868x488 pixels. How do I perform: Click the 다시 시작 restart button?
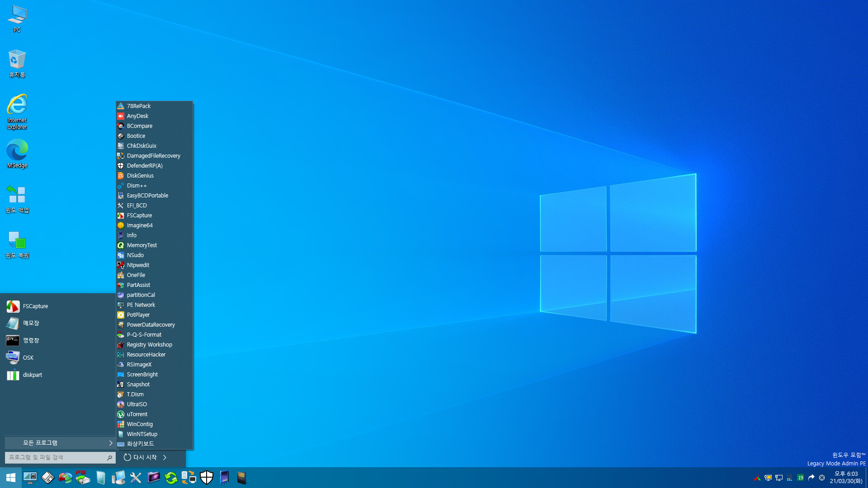pos(140,457)
